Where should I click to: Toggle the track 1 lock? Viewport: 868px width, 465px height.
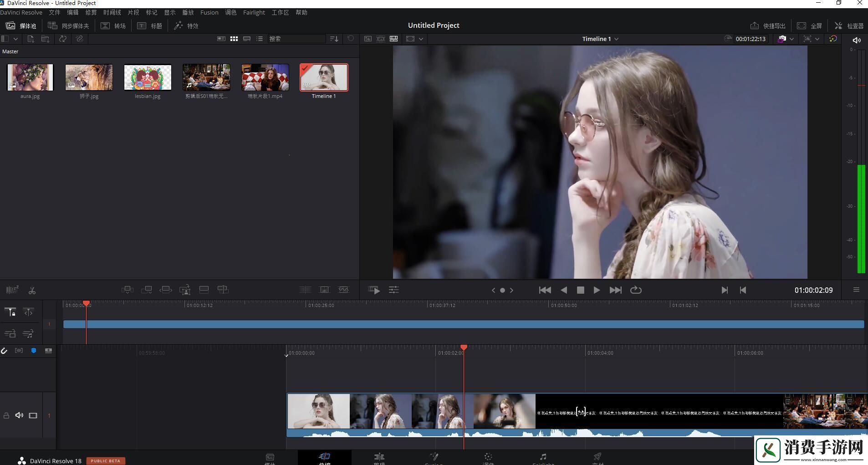coord(6,415)
